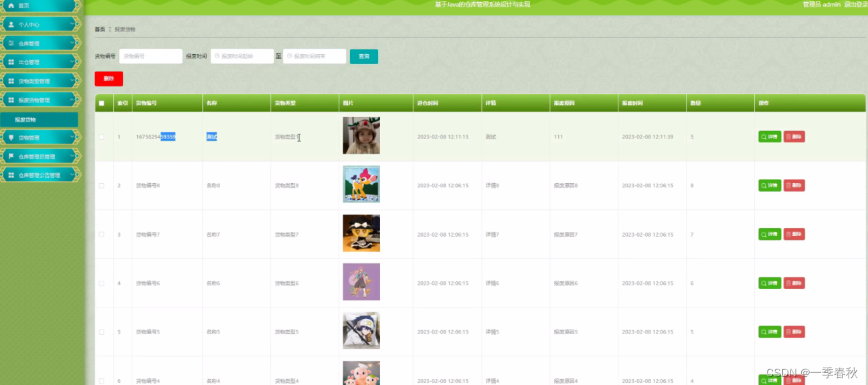868x385 pixels.
Task: Click 退出登录 in the top bar
Action: (856, 5)
